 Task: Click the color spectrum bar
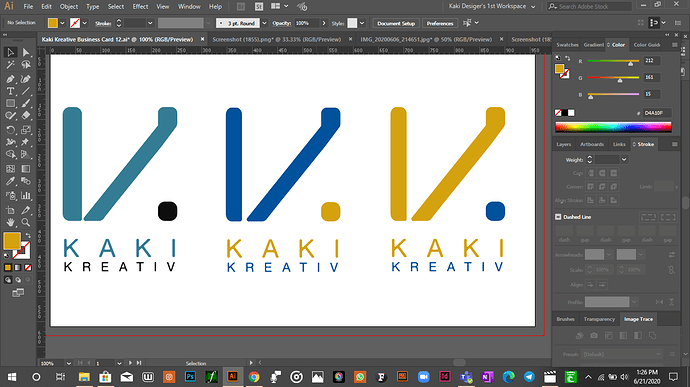[x=613, y=127]
